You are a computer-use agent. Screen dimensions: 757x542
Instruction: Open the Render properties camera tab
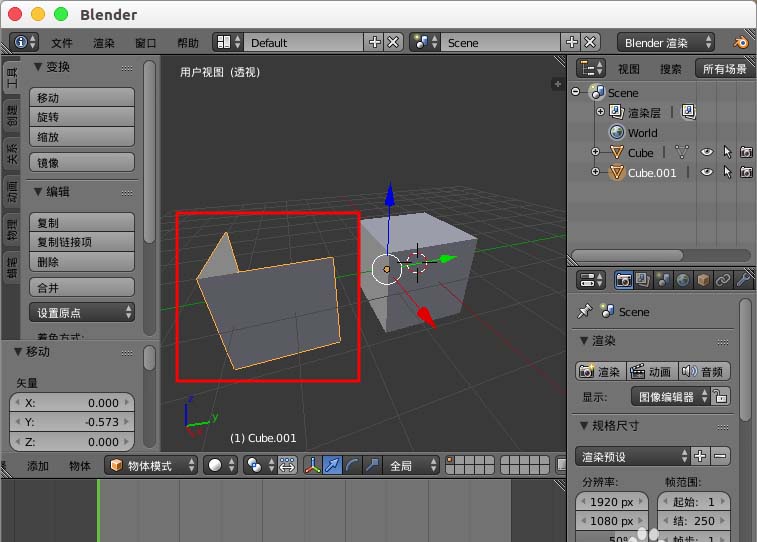(x=623, y=280)
